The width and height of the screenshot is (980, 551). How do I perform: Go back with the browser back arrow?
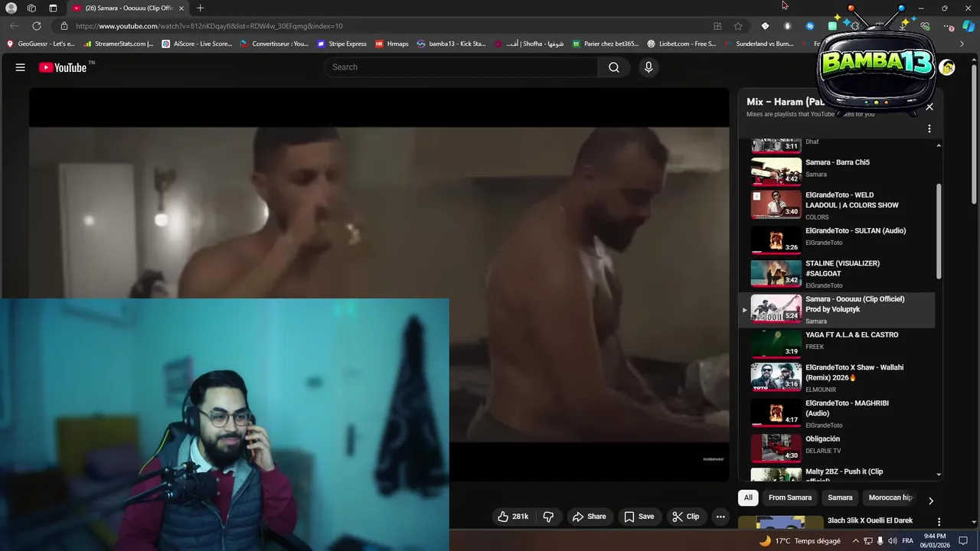point(14,26)
